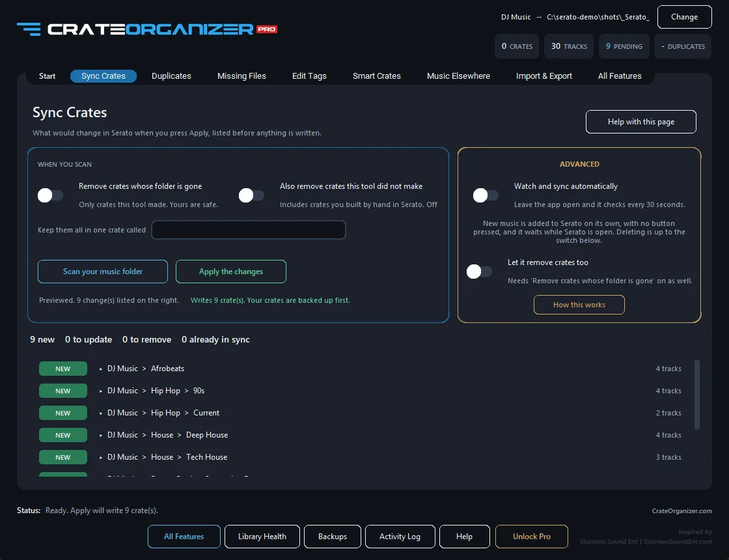
Task: Click the '90s' crate name text
Action: [199, 391]
